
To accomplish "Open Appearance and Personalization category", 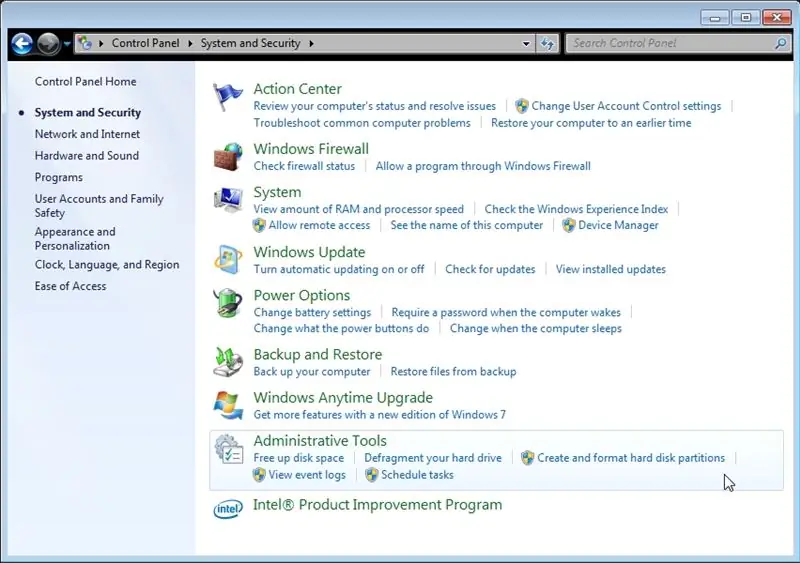I will [x=75, y=239].
